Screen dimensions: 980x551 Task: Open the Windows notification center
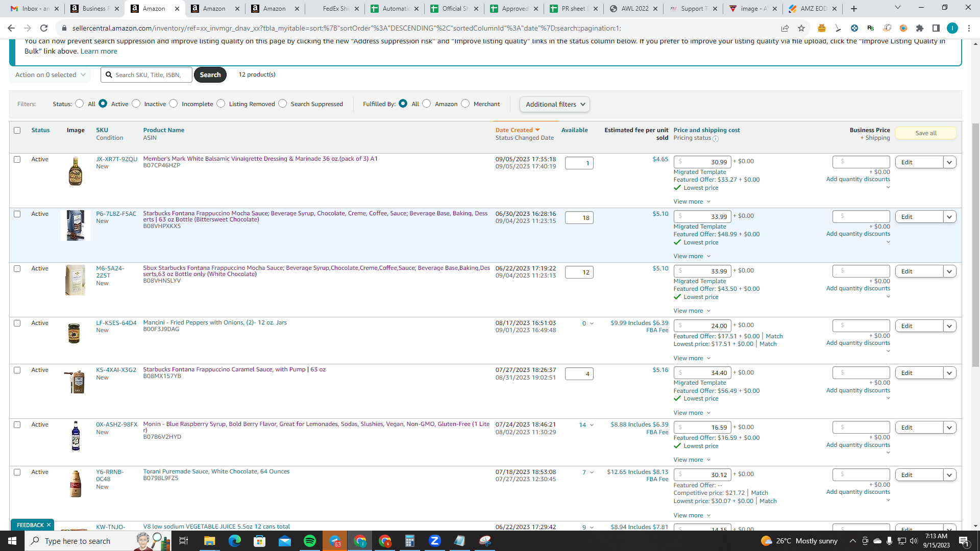964,541
